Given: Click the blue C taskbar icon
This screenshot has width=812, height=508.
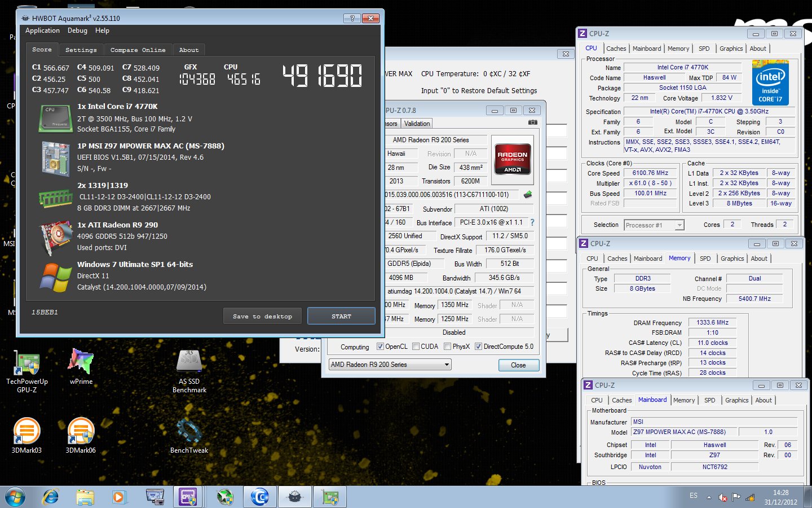Looking at the screenshot, I should pos(260,497).
